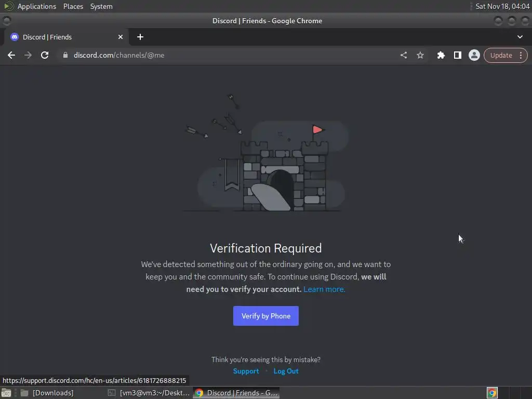The height and width of the screenshot is (399, 532).
Task: Click Verify by Phone button
Action: (x=265, y=316)
